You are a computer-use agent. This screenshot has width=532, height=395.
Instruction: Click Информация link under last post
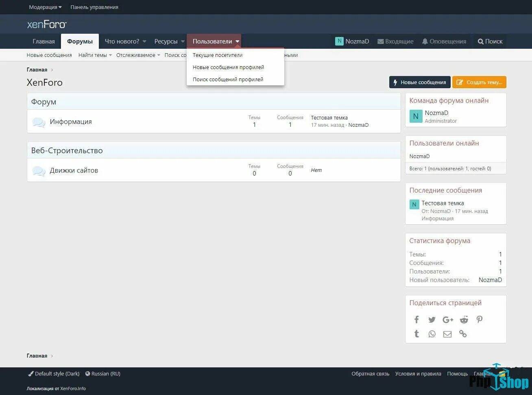click(x=438, y=219)
